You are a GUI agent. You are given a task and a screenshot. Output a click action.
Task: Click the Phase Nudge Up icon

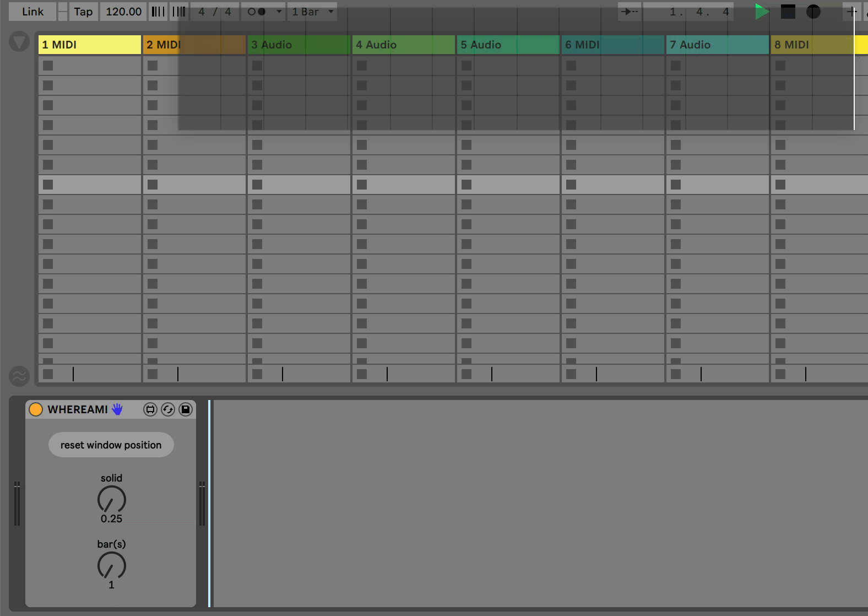[178, 12]
